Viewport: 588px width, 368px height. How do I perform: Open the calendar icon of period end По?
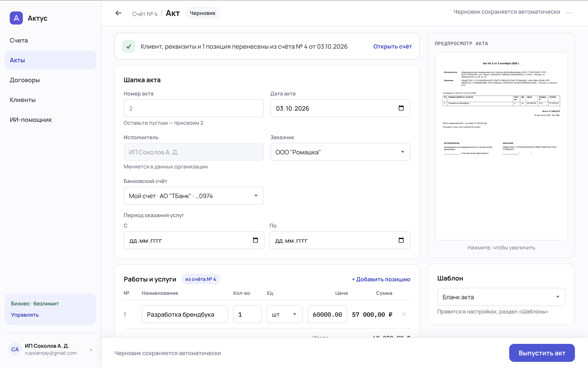point(401,240)
